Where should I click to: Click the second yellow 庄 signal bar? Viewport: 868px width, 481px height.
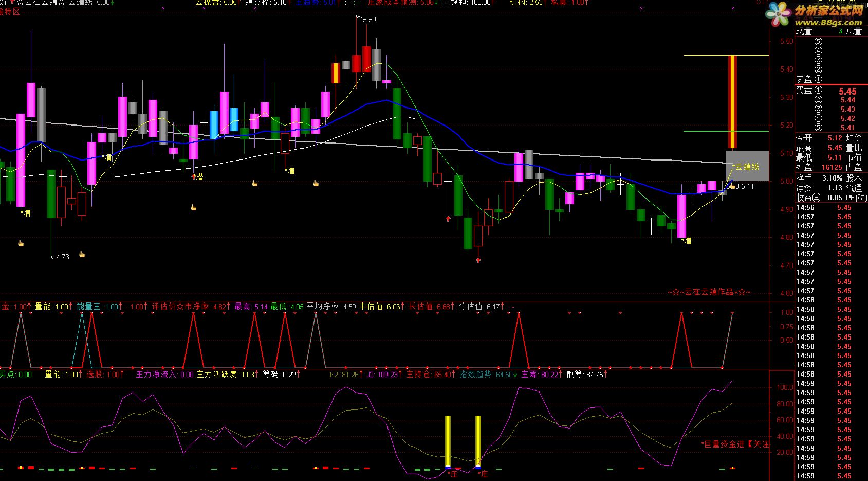(x=478, y=441)
